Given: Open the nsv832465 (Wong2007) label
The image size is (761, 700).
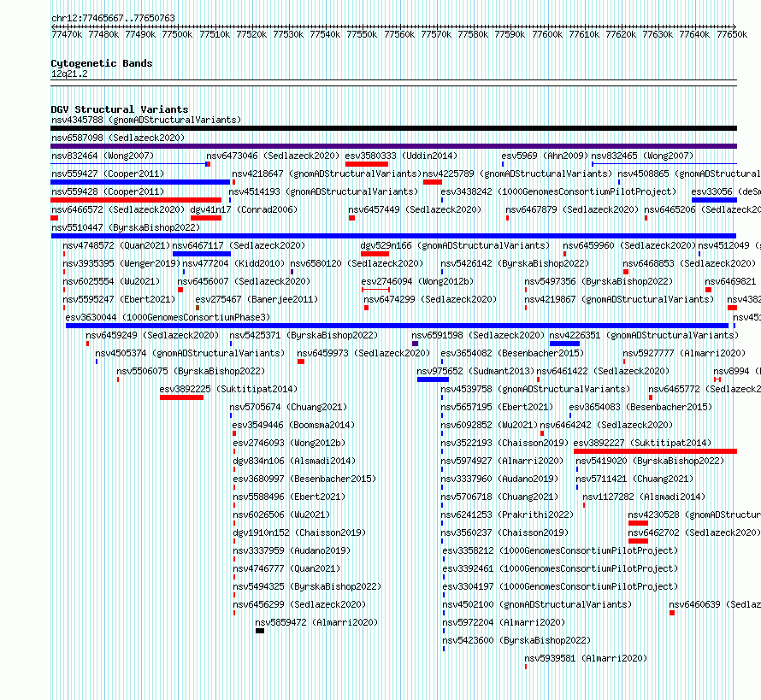Looking at the screenshot, I should [642, 156].
